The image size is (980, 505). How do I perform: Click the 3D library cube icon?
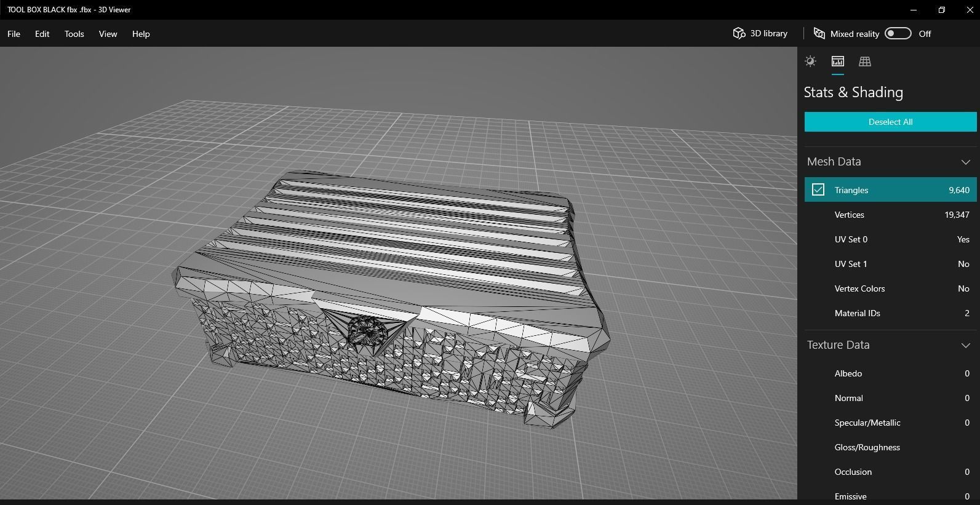(739, 33)
